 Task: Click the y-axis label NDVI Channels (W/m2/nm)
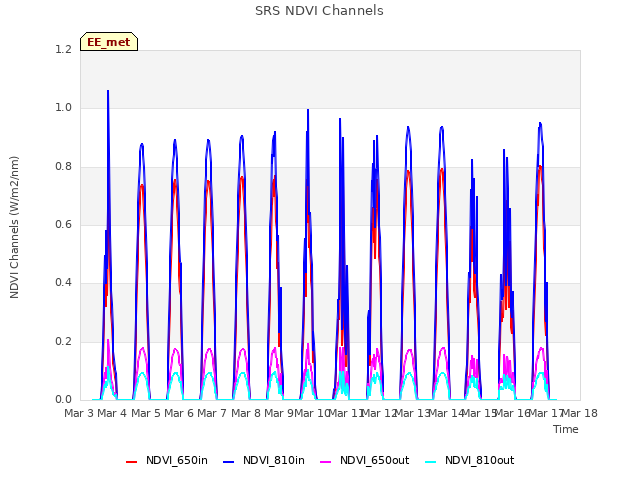[14, 227]
